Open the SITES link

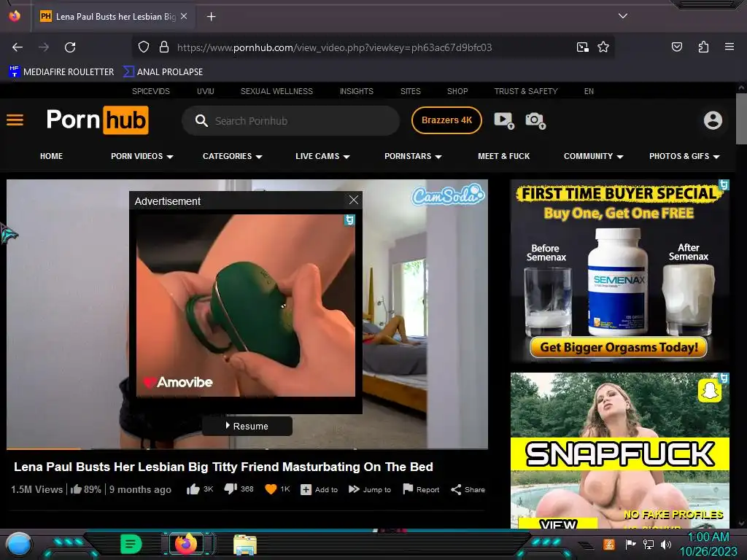tap(410, 91)
